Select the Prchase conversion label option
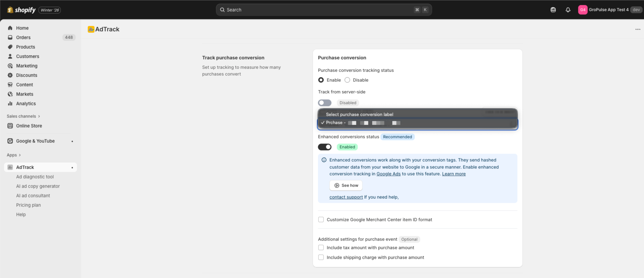The image size is (644, 278). pos(360,123)
